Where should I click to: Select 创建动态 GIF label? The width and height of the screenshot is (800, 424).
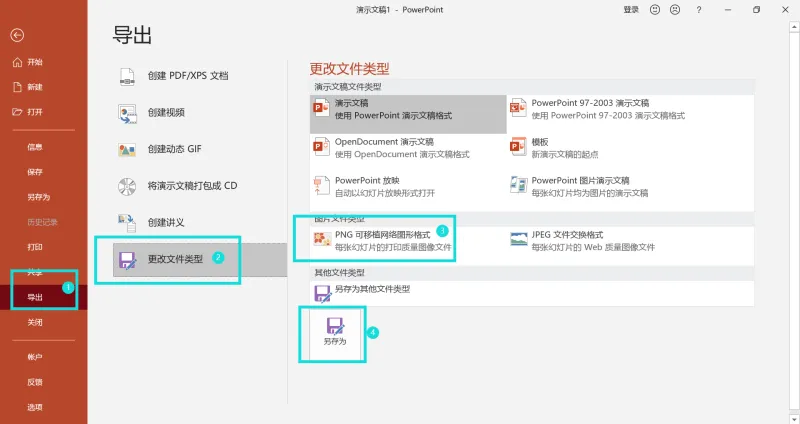[x=174, y=149]
